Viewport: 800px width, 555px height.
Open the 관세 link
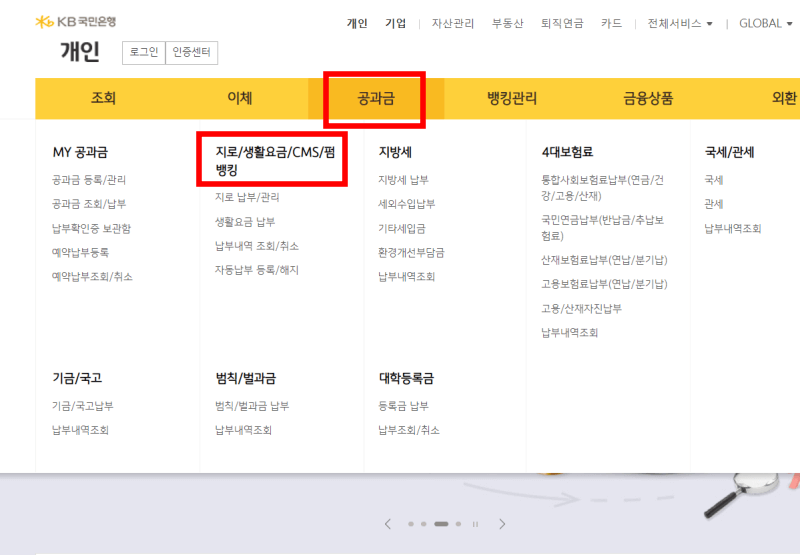pyautogui.click(x=713, y=204)
